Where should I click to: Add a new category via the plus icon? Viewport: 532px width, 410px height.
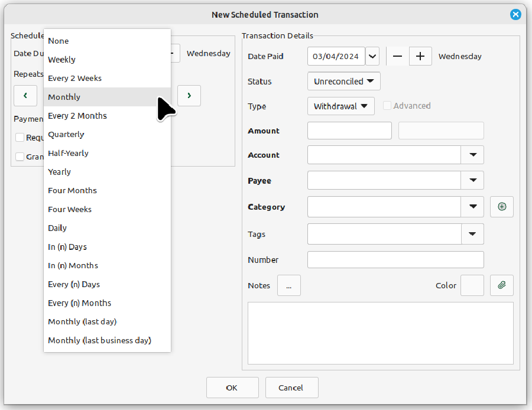click(x=501, y=207)
